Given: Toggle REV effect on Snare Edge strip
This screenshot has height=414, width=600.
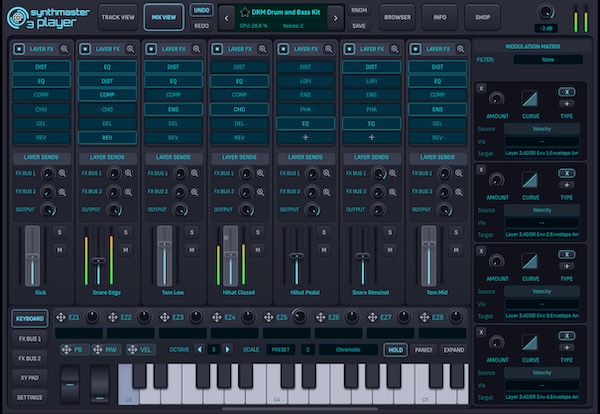Looking at the screenshot, I should tap(107, 138).
